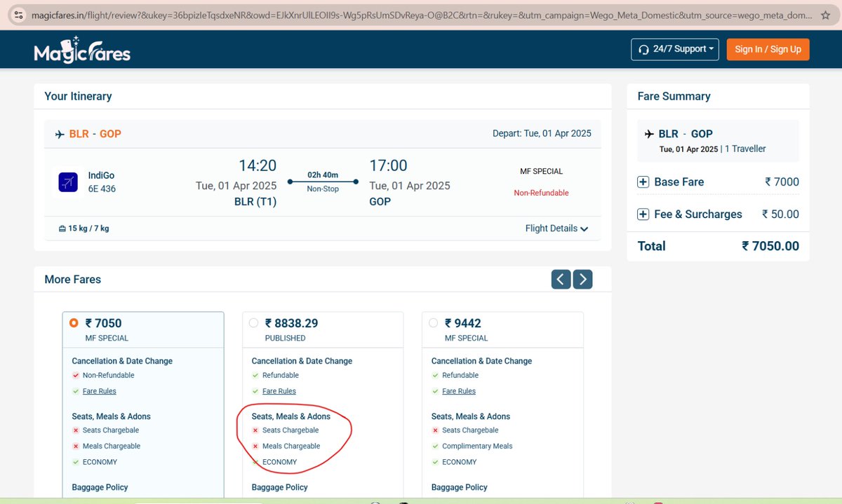The width and height of the screenshot is (842, 504).
Task: Click the 02h 40m Non-Stop duration
Action: pos(323,182)
